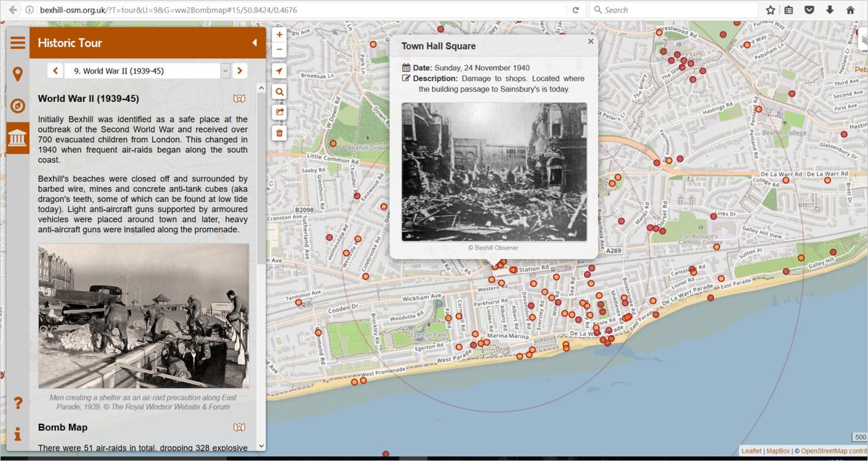This screenshot has height=461, width=868.
Task: Select the compass icon in the sidebar
Action: (18, 106)
